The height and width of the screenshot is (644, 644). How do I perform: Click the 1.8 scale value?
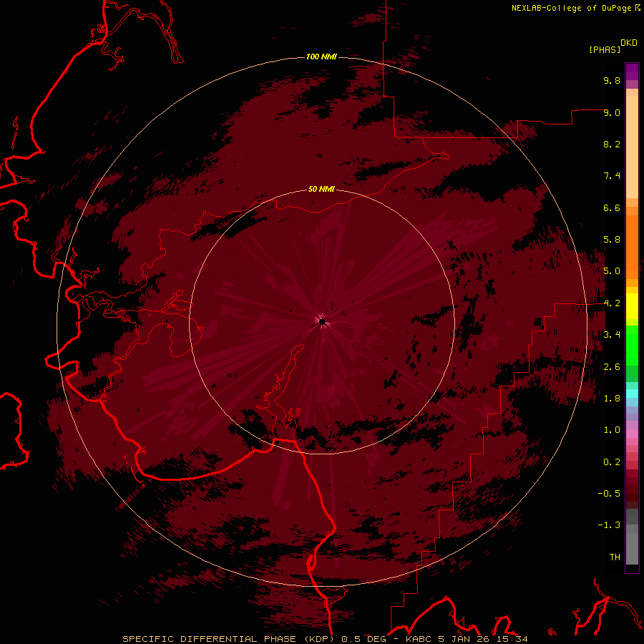click(612, 399)
